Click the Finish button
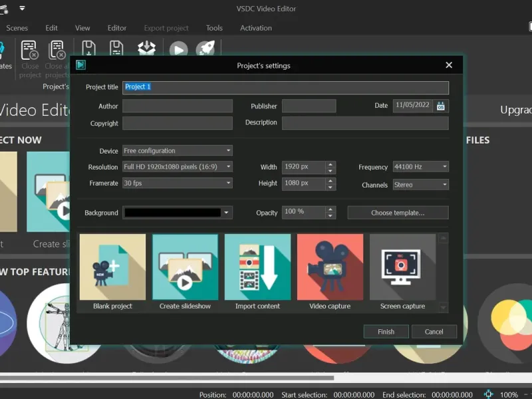The width and height of the screenshot is (532, 399). 386,331
